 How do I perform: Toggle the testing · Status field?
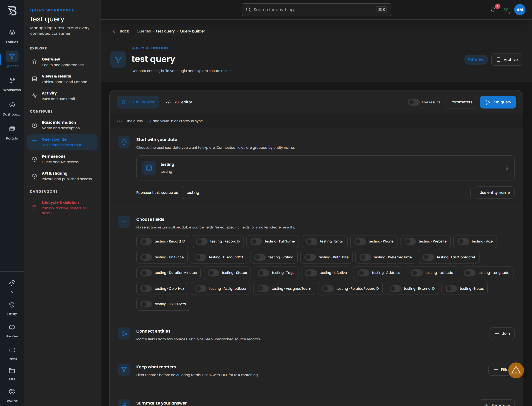(x=213, y=273)
